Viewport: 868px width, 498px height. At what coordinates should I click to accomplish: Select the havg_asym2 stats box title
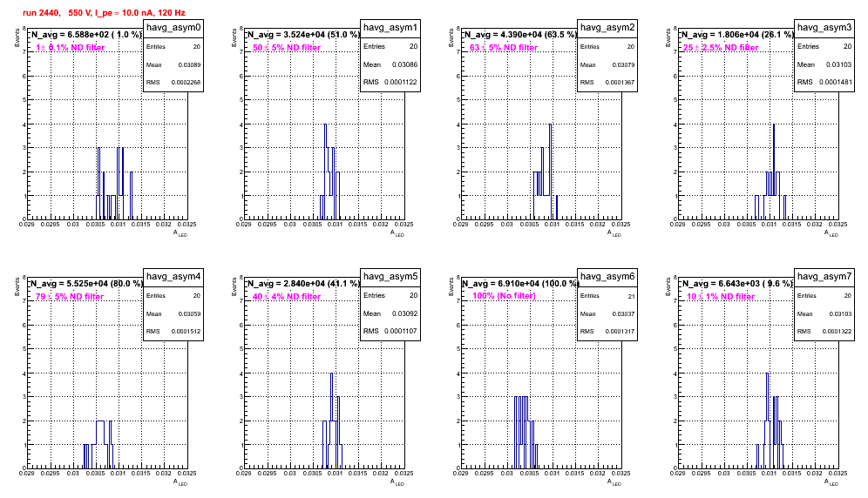coord(607,28)
